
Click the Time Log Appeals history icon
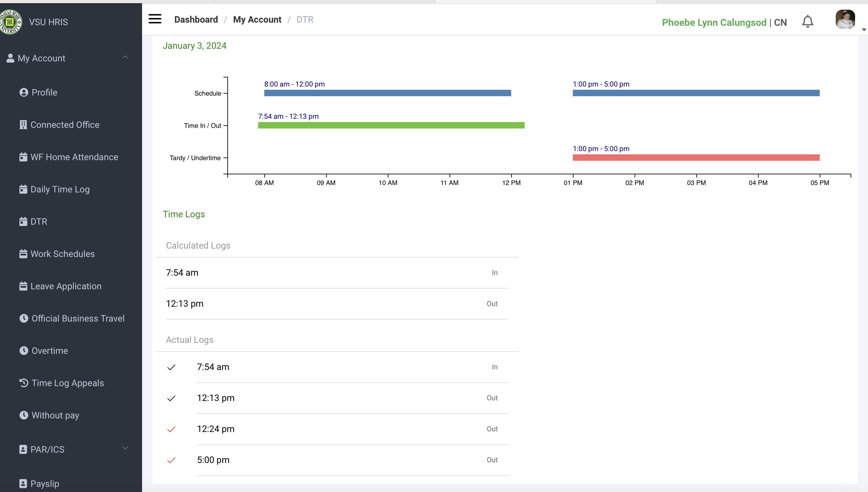(x=24, y=383)
